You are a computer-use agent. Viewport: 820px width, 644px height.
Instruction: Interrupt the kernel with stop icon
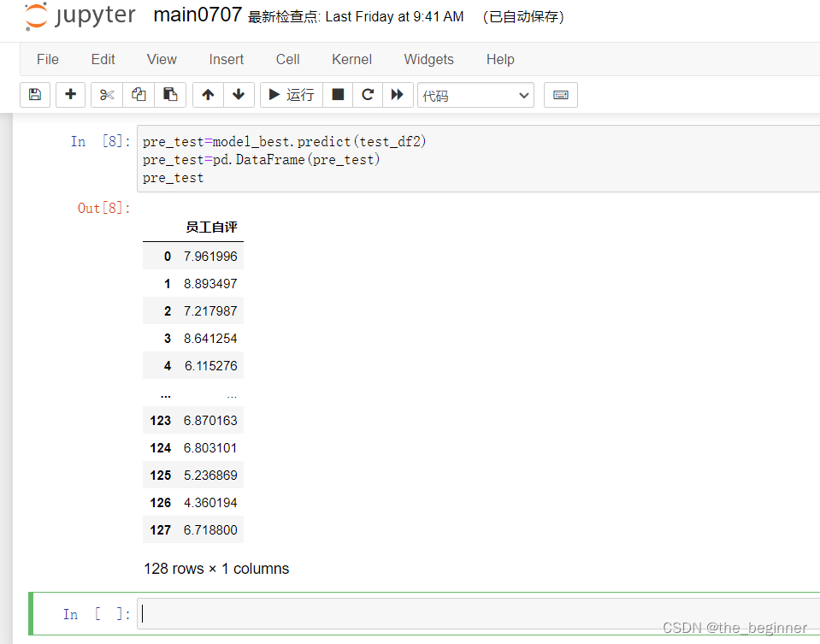pos(337,94)
